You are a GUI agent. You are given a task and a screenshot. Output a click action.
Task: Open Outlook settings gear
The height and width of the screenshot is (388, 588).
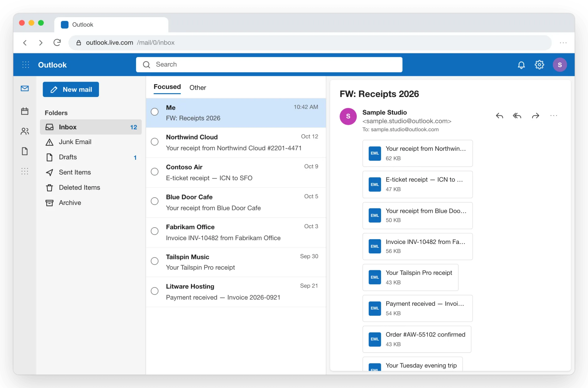tap(539, 65)
